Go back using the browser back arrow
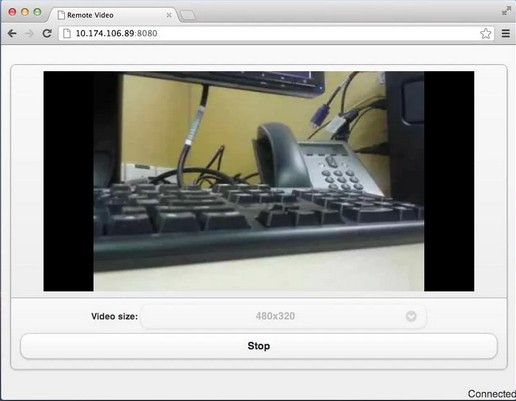The height and width of the screenshot is (401, 516). pyautogui.click(x=12, y=33)
